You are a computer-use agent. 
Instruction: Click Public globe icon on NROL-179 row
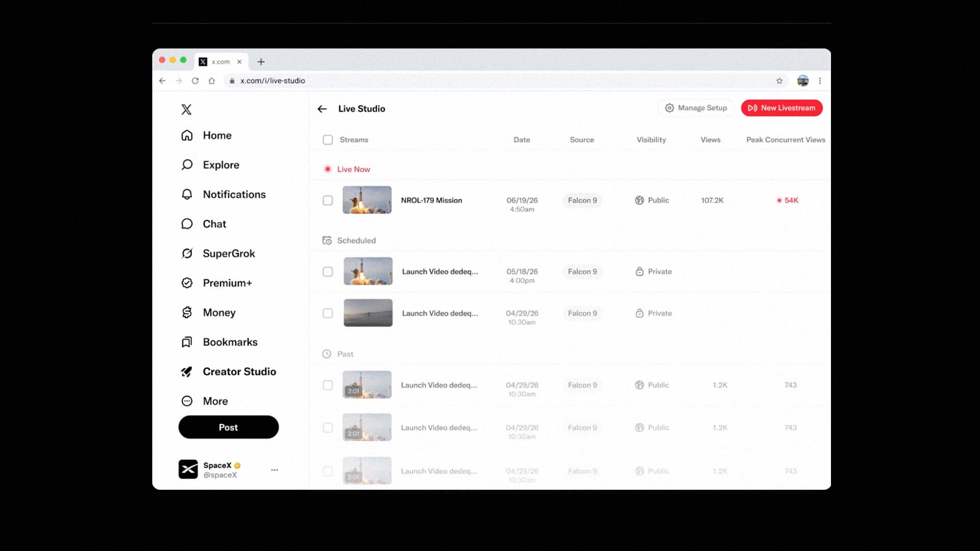coord(639,201)
